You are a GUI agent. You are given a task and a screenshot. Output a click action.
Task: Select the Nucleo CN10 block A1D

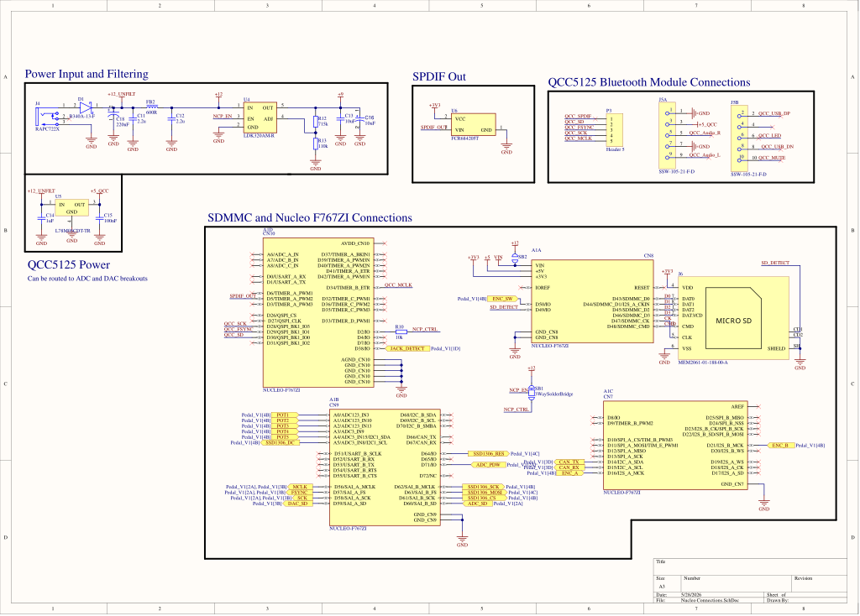tap(318, 312)
